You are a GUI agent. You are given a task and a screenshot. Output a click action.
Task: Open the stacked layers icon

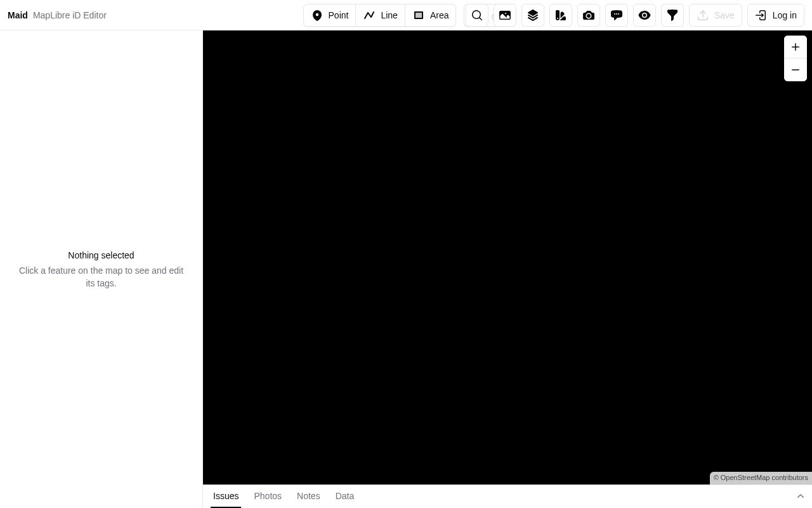[x=533, y=15]
